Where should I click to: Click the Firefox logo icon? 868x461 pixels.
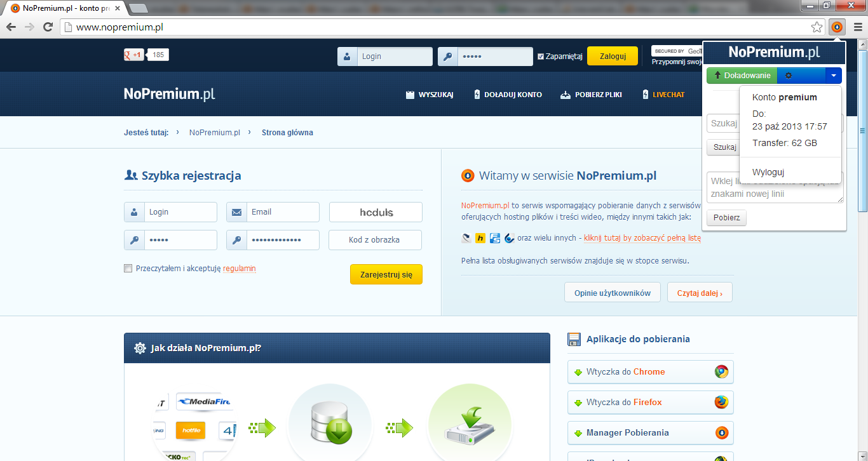721,403
